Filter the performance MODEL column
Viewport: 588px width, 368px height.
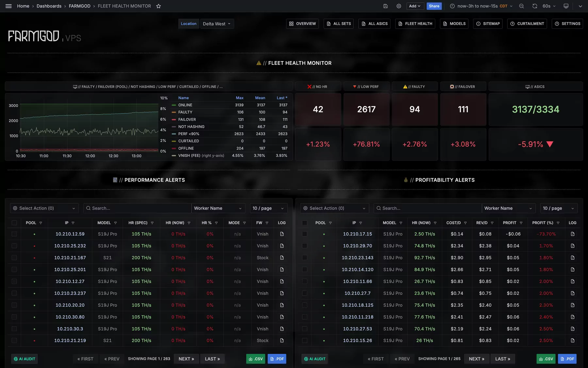[x=115, y=223]
